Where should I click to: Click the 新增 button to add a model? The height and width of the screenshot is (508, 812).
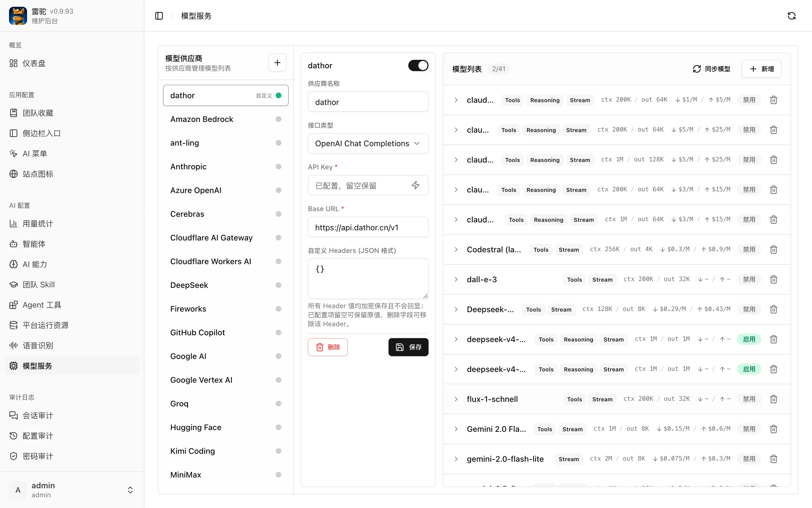tap(762, 69)
